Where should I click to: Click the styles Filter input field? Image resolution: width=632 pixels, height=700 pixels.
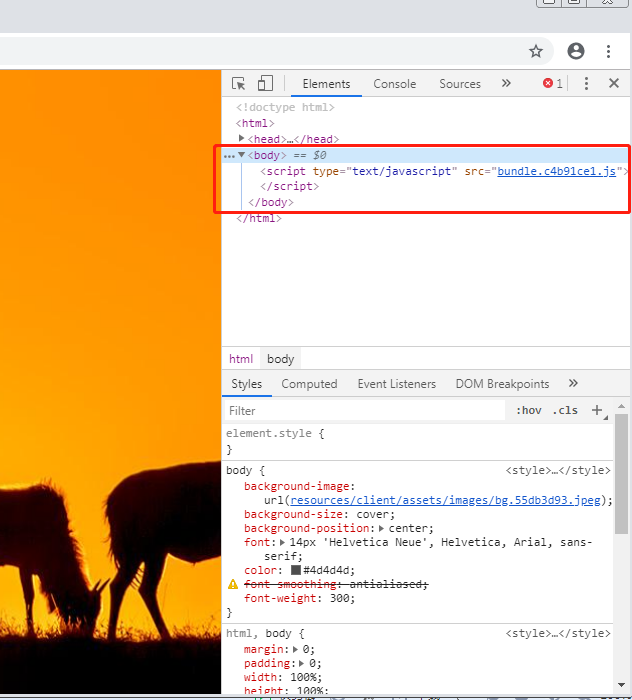364,411
